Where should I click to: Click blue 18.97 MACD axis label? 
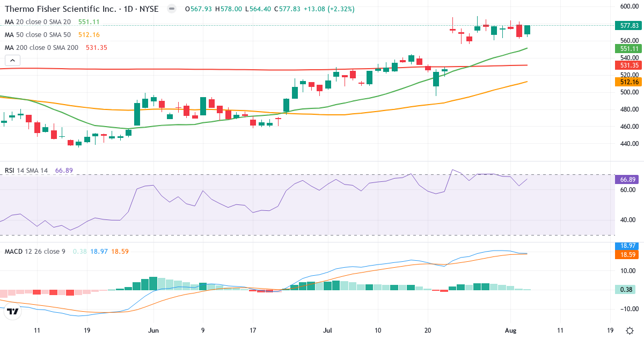click(x=626, y=245)
